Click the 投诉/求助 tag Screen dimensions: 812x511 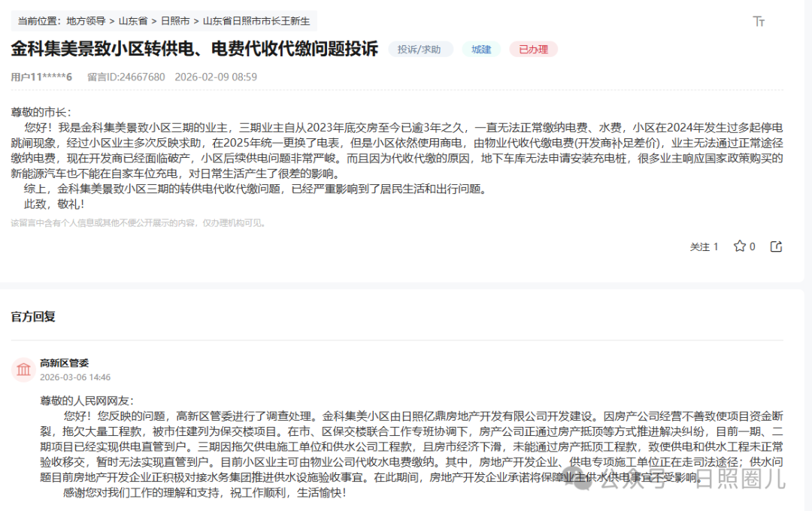coord(420,49)
